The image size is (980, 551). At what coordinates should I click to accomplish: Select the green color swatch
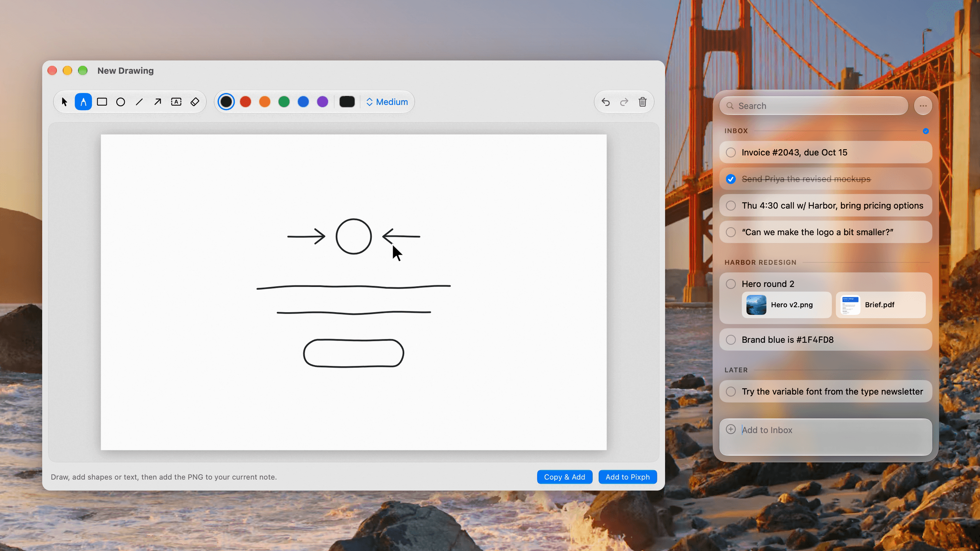click(x=284, y=102)
